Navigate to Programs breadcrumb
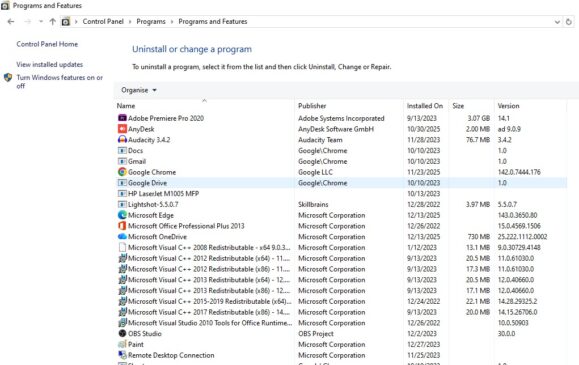The width and height of the screenshot is (579, 365). 151,21
